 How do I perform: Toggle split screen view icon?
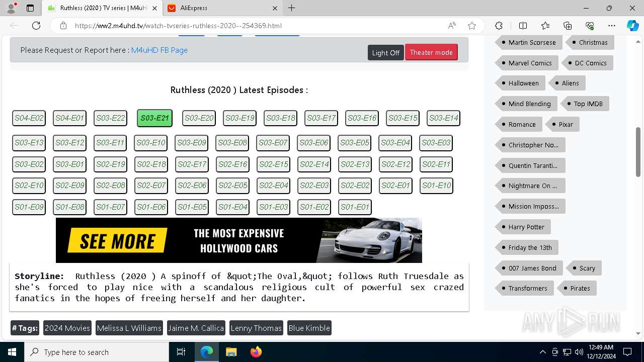click(523, 26)
